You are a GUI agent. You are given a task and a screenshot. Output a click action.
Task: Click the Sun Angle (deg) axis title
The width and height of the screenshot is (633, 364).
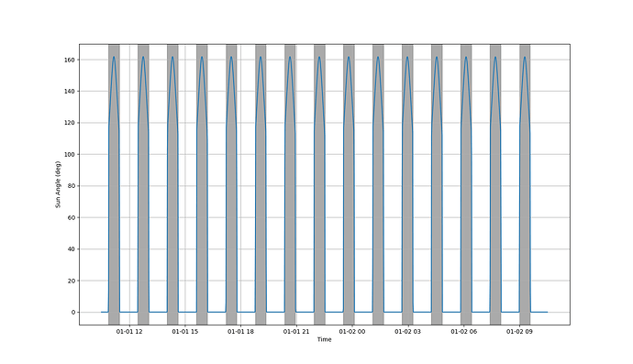(x=58, y=184)
